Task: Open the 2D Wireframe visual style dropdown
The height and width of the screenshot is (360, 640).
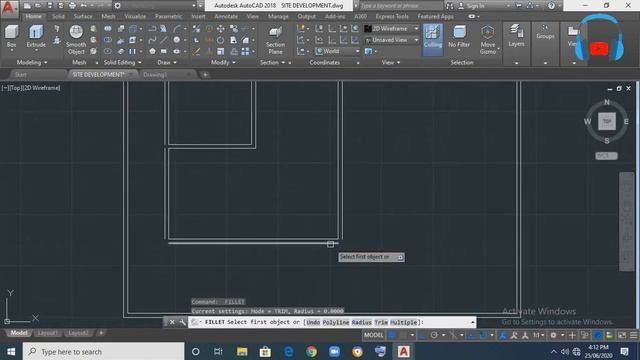Action: click(x=391, y=29)
